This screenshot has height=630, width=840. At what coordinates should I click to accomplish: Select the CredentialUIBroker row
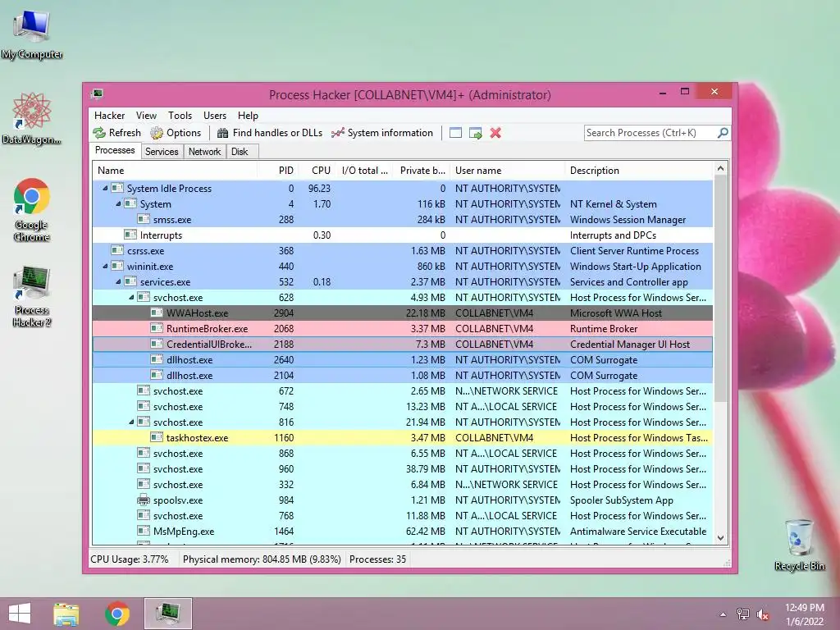coord(403,344)
